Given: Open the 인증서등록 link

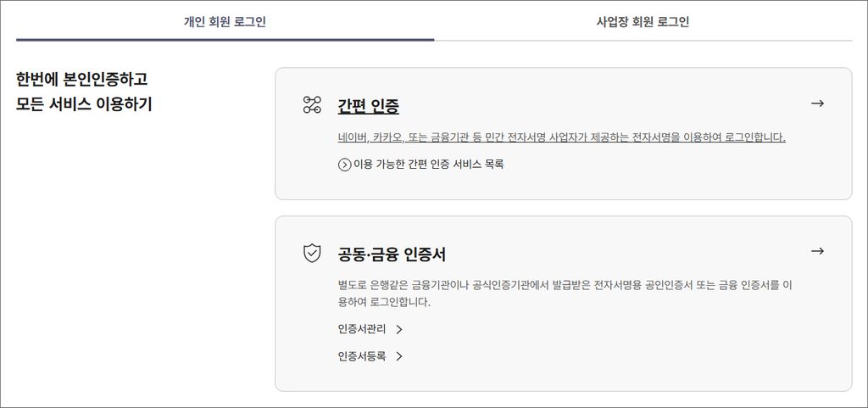Looking at the screenshot, I should [362, 356].
